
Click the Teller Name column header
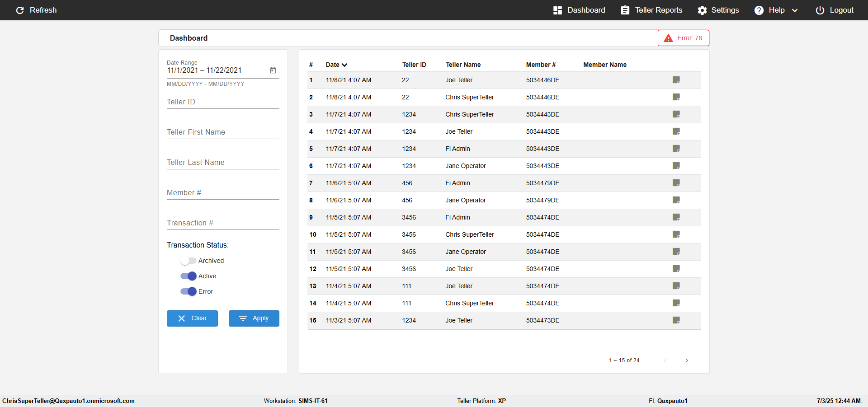tap(463, 65)
